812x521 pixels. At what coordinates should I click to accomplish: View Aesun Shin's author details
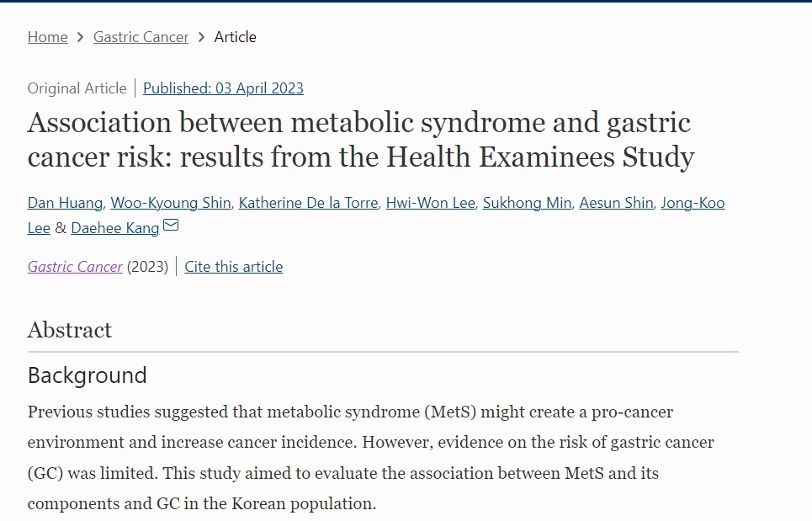tap(616, 202)
